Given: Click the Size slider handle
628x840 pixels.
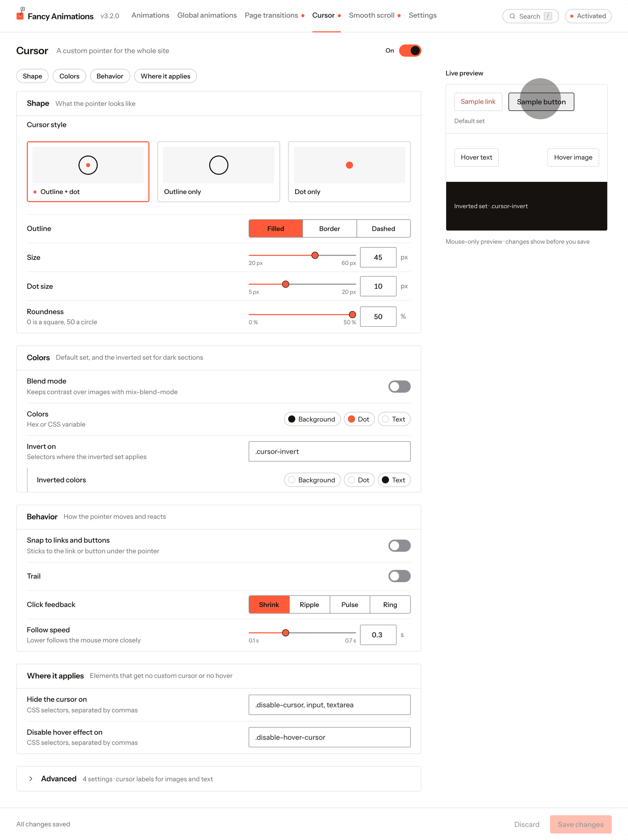Looking at the screenshot, I should tap(315, 255).
